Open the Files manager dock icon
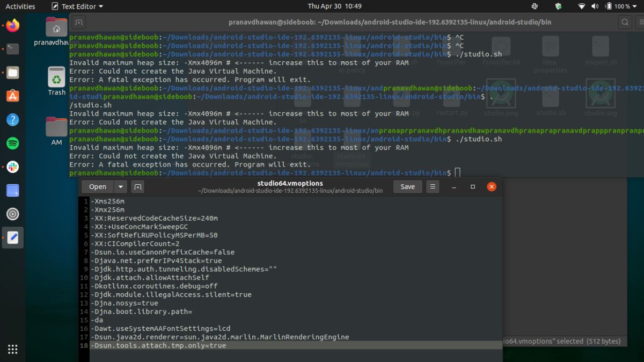 (x=13, y=73)
